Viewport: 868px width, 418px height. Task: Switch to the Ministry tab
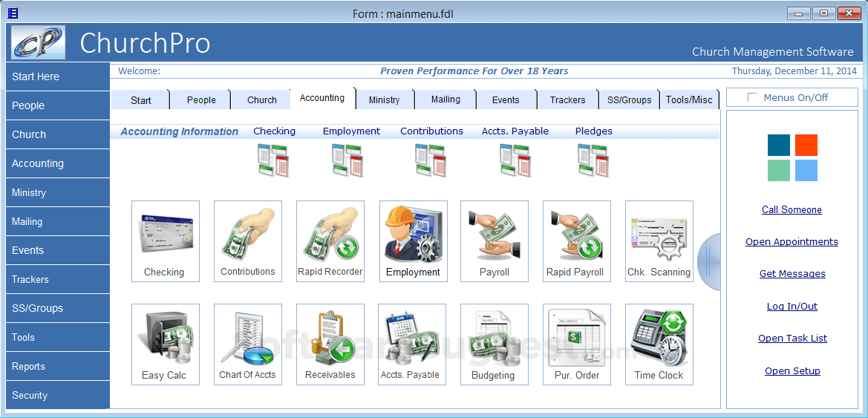click(384, 100)
